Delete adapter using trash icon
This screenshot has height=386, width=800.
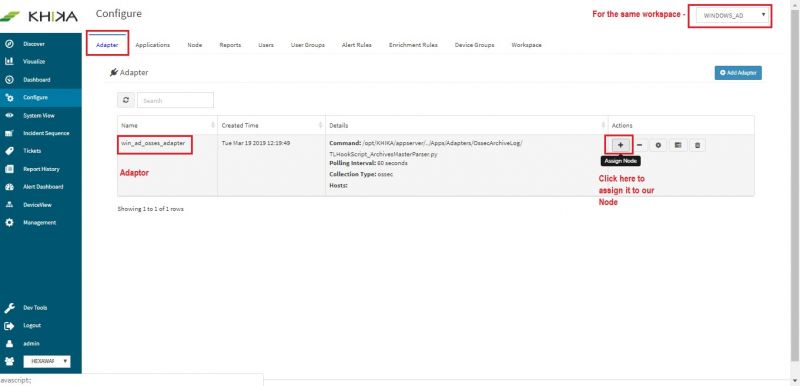pos(697,145)
